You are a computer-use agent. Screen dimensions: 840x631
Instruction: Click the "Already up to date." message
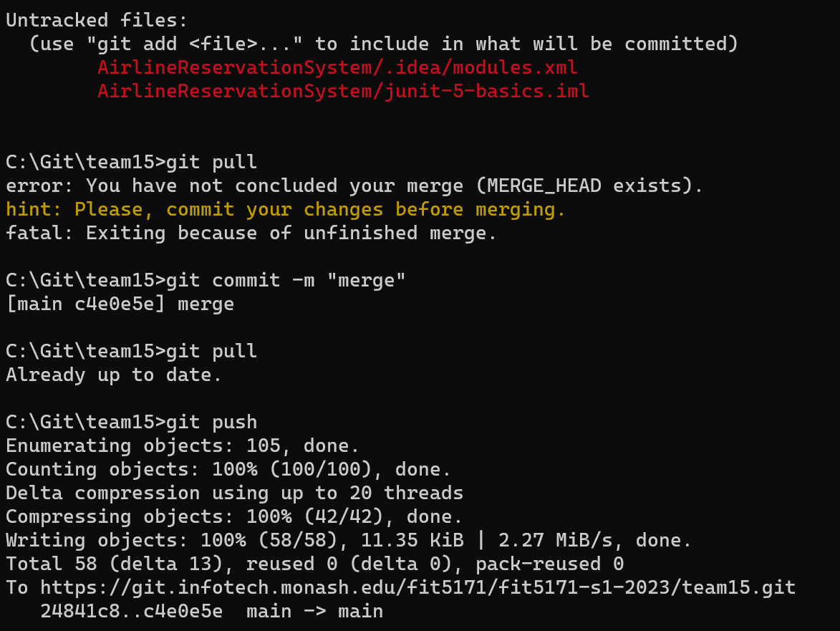click(x=114, y=375)
